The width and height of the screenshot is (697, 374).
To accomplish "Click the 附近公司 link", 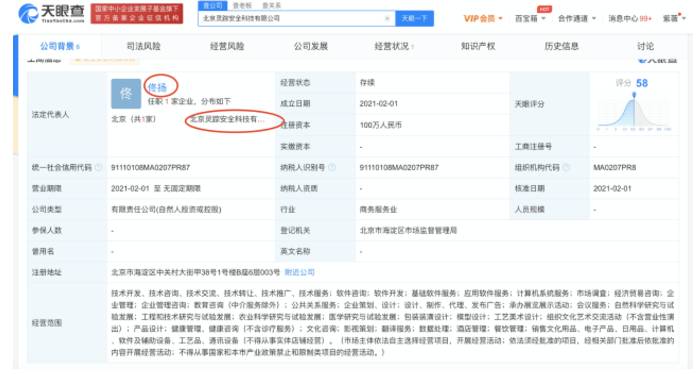I will (299, 272).
